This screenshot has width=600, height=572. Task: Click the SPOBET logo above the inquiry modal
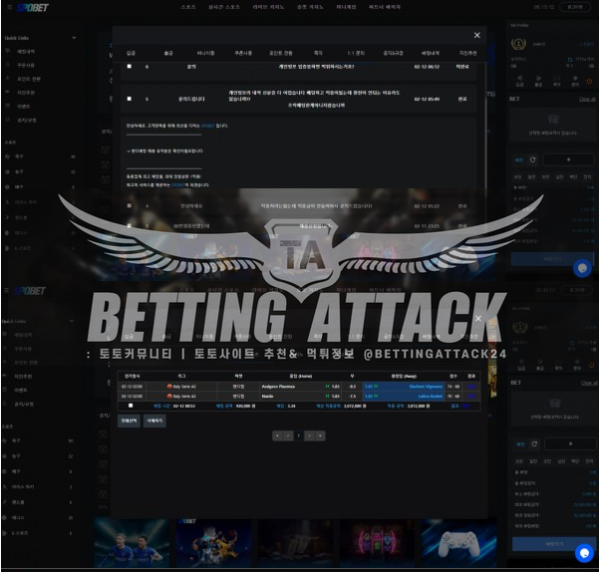coord(33,8)
